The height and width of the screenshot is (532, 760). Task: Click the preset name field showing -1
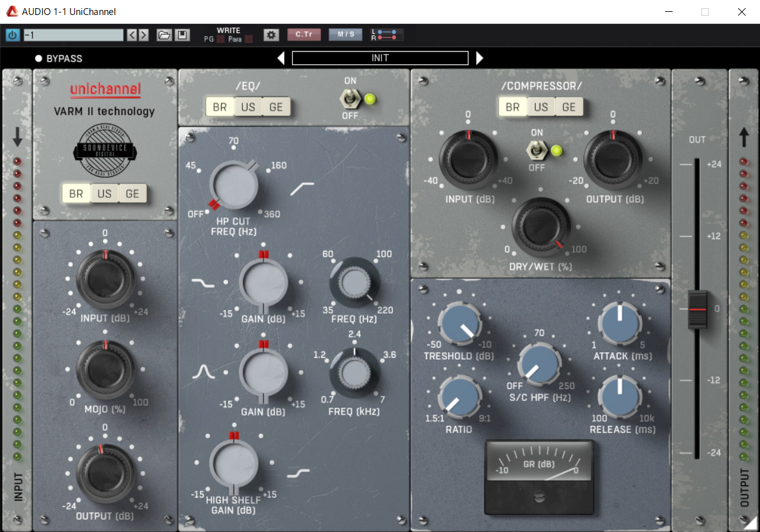point(73,35)
